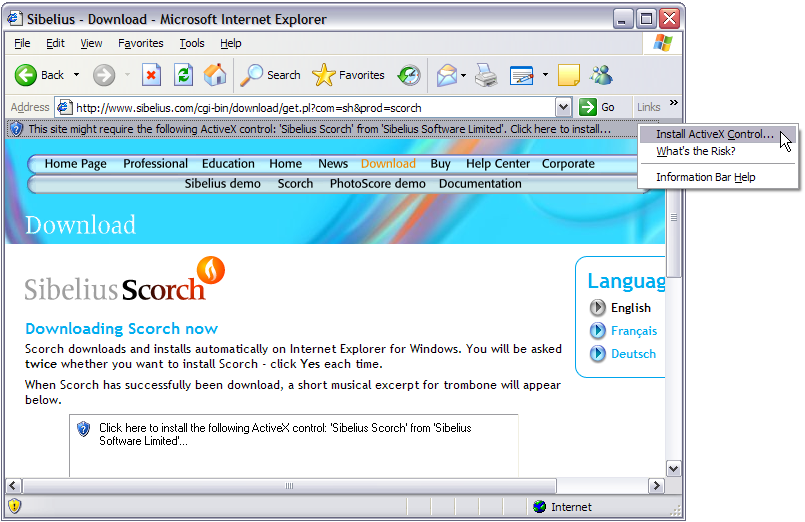Go to Home Page nav link

point(75,164)
